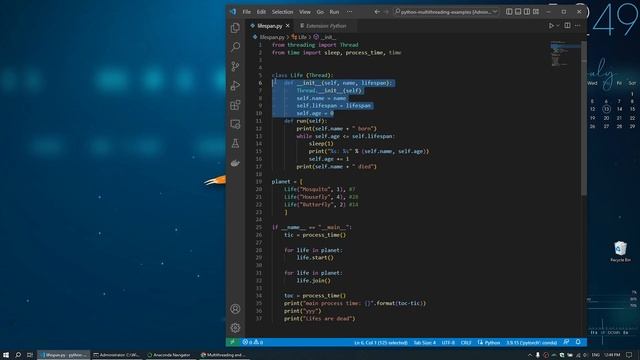
Task: Change CRLF end of line sequence
Action: point(466,342)
